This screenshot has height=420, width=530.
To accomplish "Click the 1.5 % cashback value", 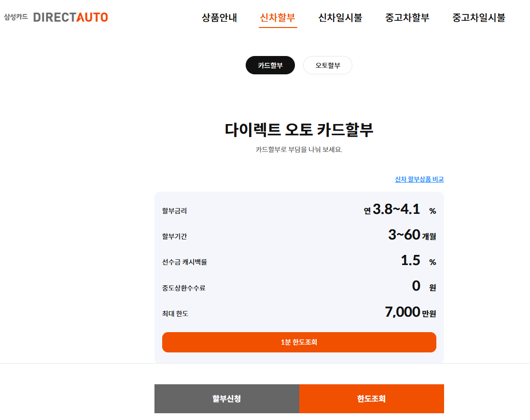I will tap(418, 261).
